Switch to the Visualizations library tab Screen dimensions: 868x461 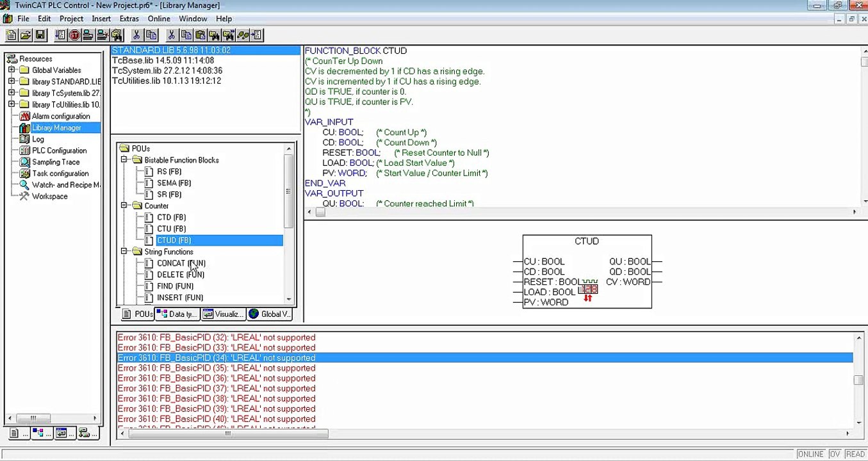point(223,314)
